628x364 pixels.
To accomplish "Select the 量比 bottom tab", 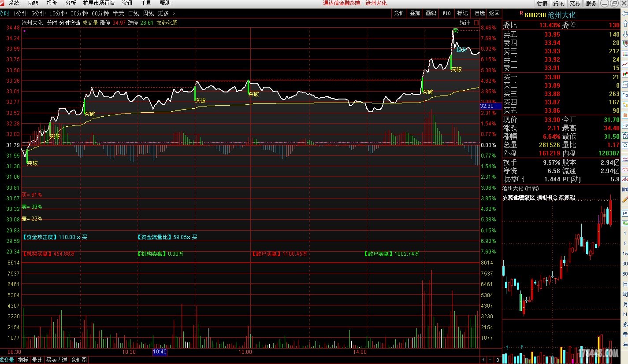I will tap(37, 360).
